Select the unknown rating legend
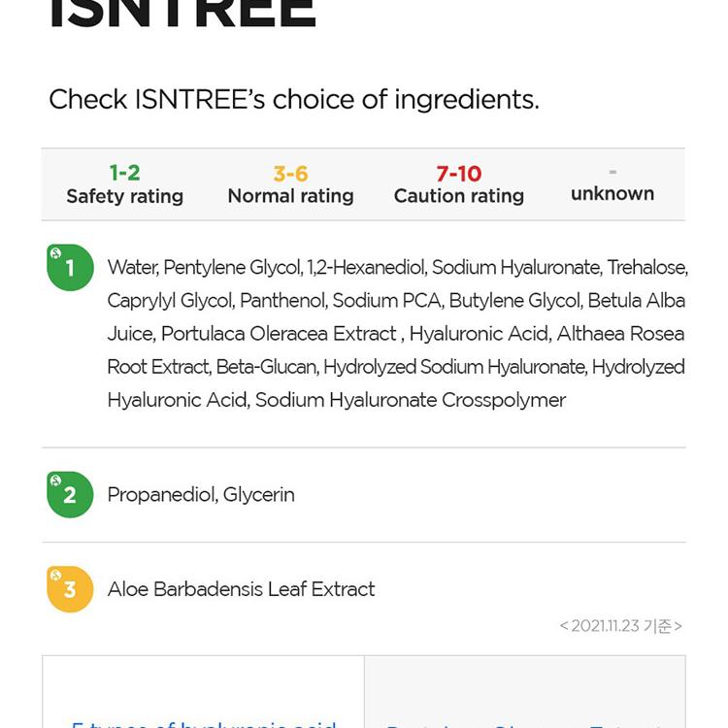Screen dimensions: 728x728 (612, 186)
